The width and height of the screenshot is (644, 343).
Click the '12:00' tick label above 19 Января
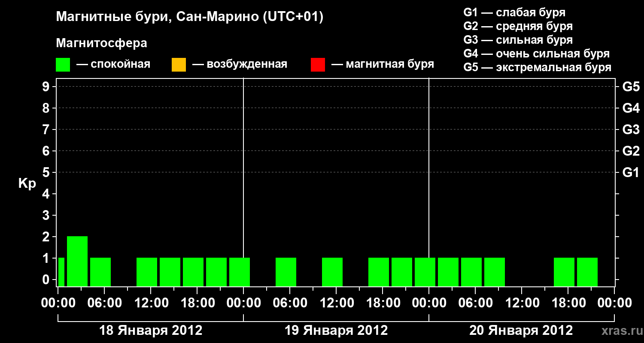(x=336, y=303)
